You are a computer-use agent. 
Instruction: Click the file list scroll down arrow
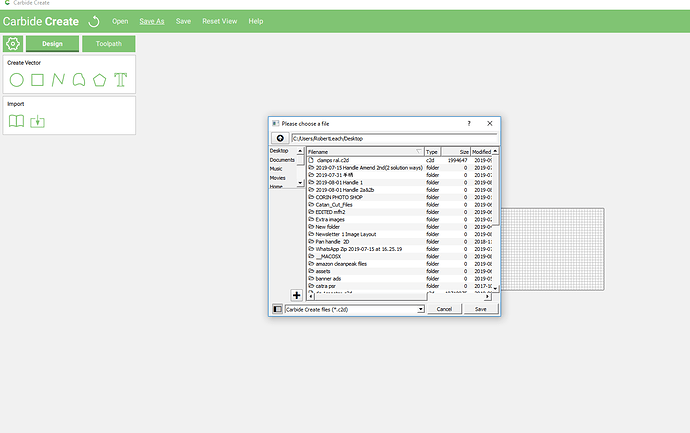495,289
